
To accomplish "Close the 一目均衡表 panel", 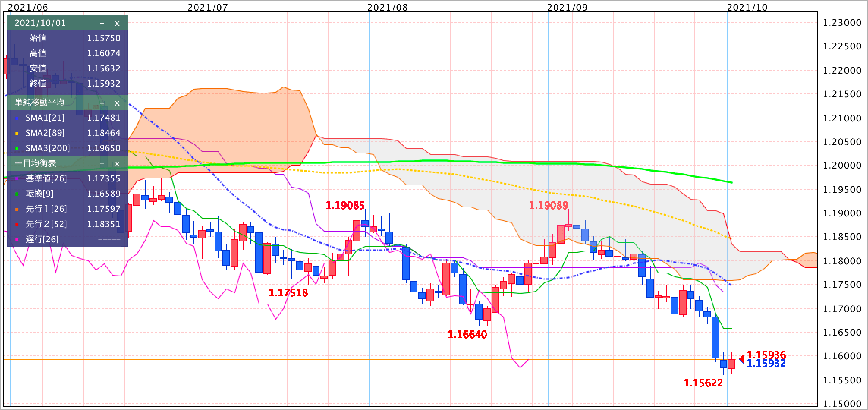I will click(x=117, y=164).
